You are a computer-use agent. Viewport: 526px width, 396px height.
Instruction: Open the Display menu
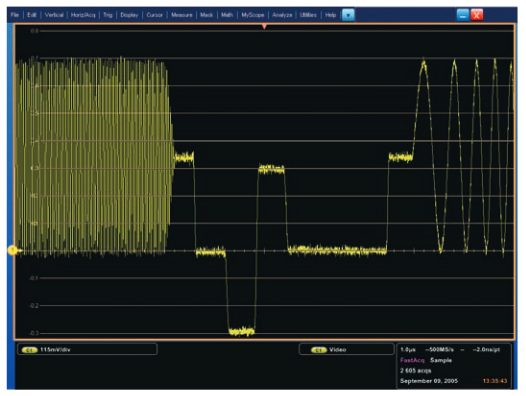[129, 15]
